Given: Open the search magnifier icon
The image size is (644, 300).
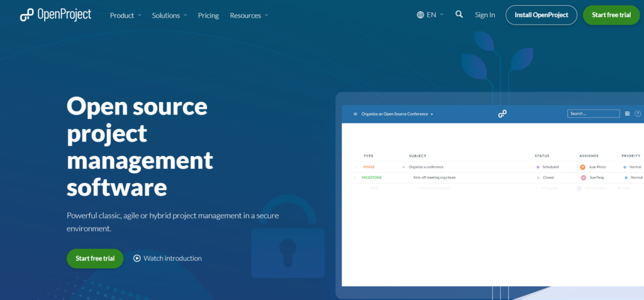Looking at the screenshot, I should (459, 14).
